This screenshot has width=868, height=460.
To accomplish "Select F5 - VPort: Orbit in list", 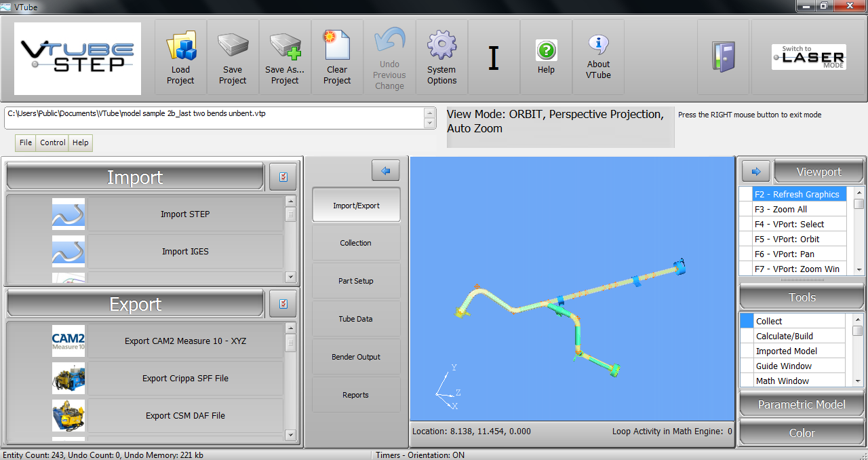I will coord(800,239).
